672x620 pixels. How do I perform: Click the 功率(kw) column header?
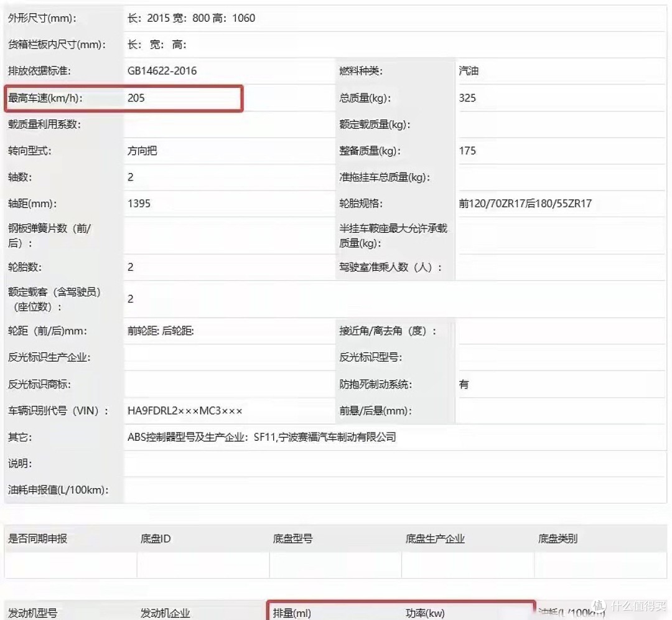425,613
